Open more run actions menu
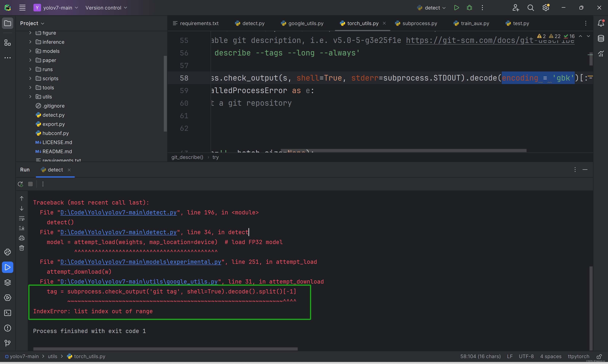Viewport: 608px width, 364px height. (x=482, y=8)
